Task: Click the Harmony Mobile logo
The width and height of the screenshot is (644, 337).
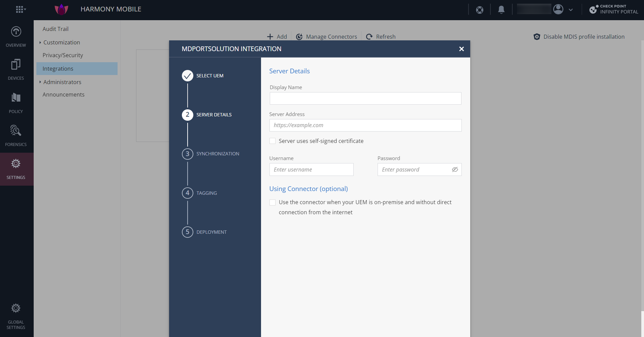Action: click(61, 9)
